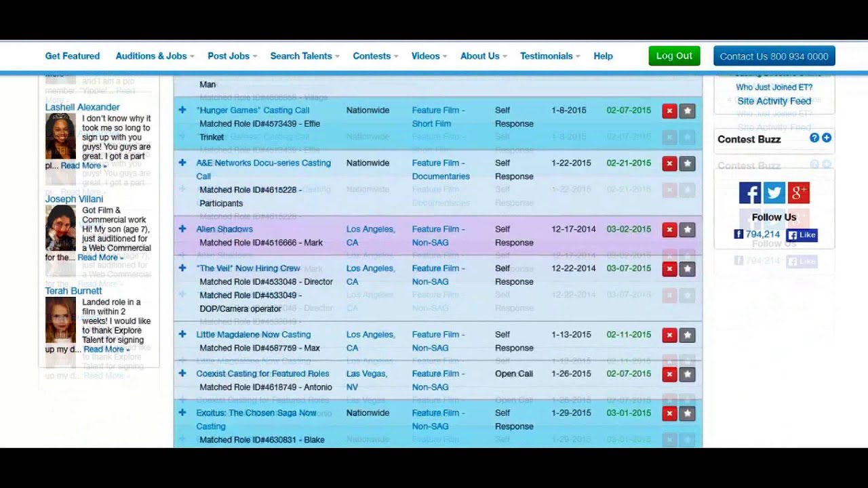This screenshot has height=488, width=868.
Task: Open the Google Plus follow icon
Action: [799, 193]
